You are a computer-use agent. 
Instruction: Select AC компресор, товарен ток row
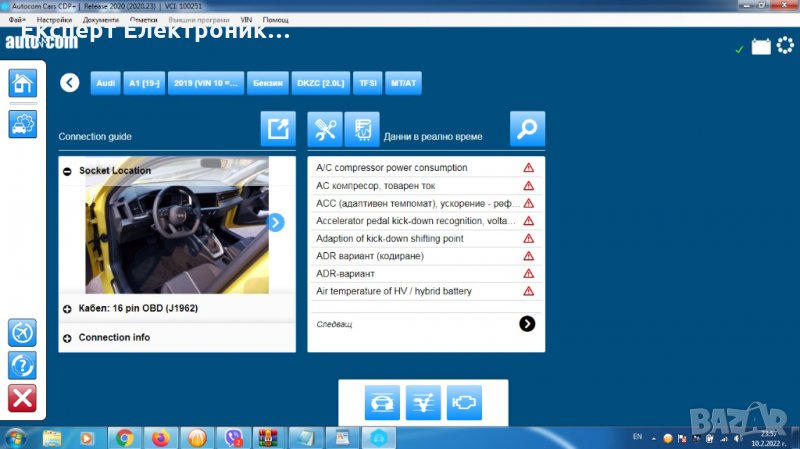pos(426,186)
